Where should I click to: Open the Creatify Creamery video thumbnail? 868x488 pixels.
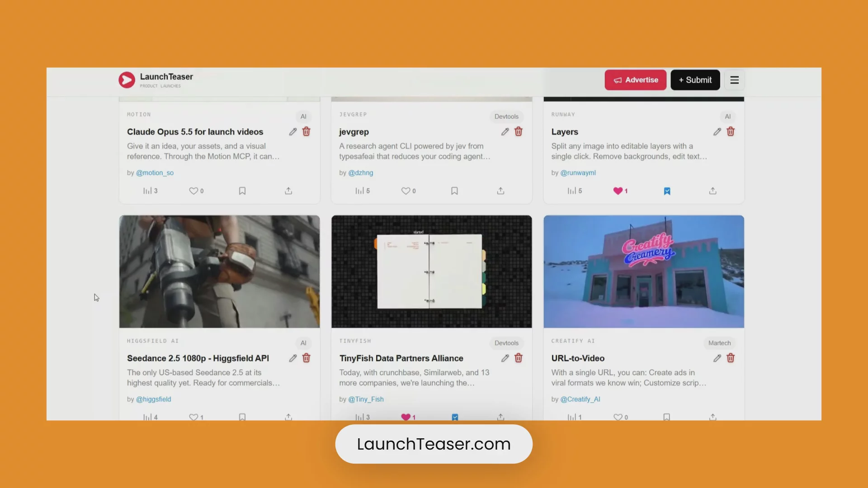[644, 272]
